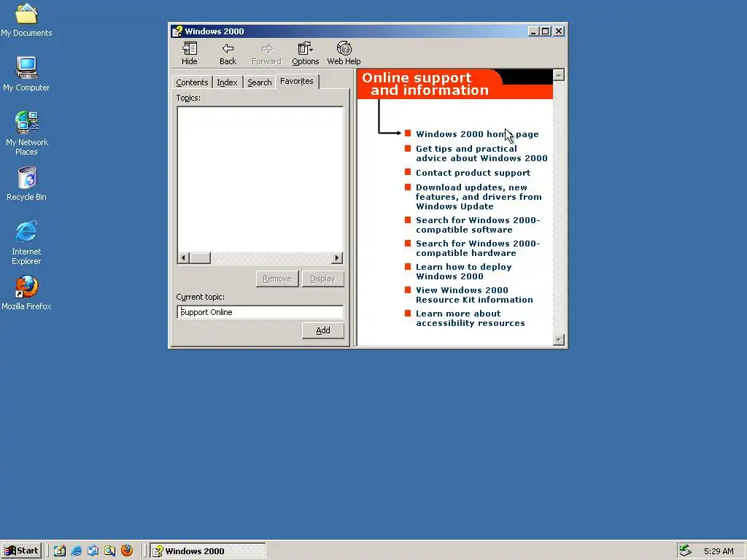
Task: Click the Forward toolbar button
Action: [266, 53]
